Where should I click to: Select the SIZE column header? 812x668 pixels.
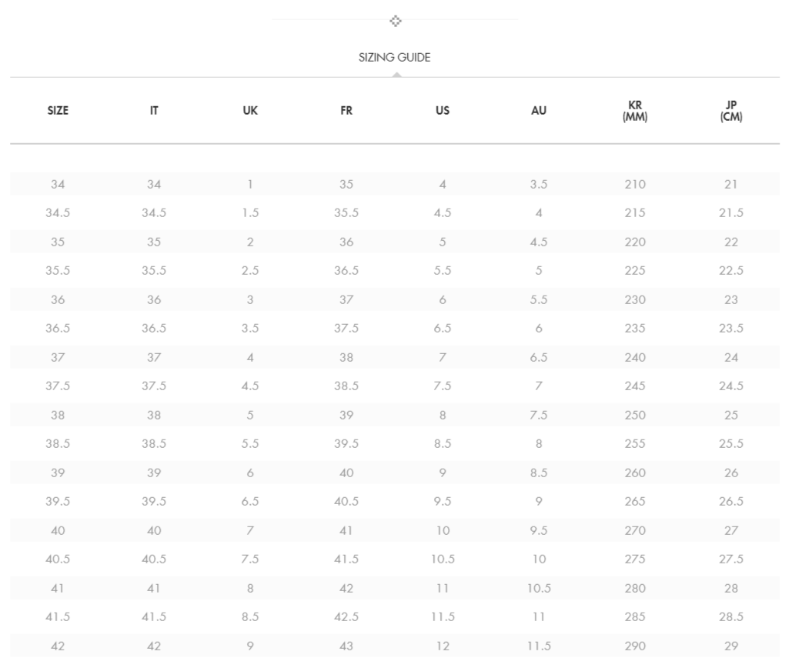(x=58, y=110)
